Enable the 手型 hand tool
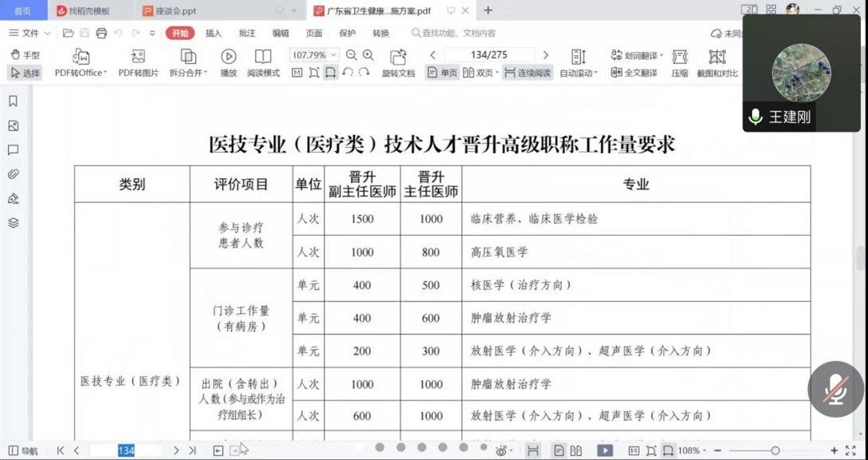 25,55
